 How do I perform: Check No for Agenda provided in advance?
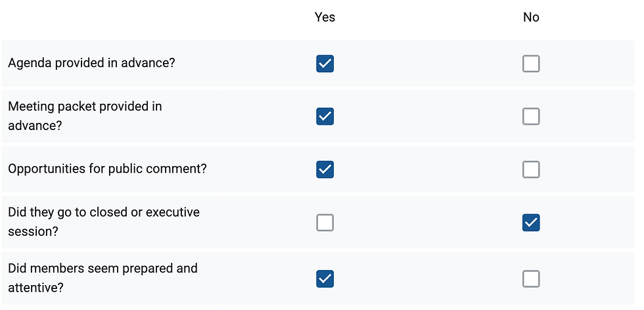(531, 64)
